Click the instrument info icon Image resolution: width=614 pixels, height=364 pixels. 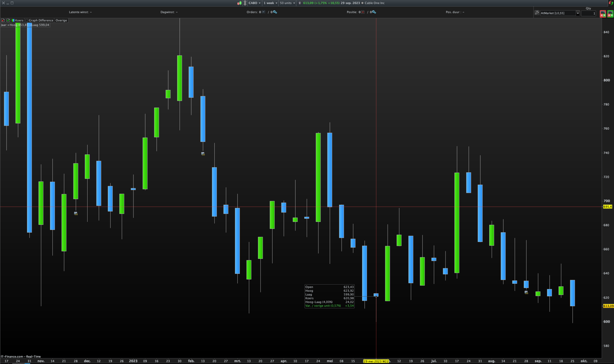(x=300, y=3)
